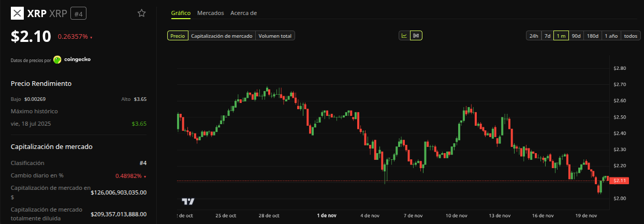Click the XRP logo icon
This screenshot has width=644, height=224.
18,13
